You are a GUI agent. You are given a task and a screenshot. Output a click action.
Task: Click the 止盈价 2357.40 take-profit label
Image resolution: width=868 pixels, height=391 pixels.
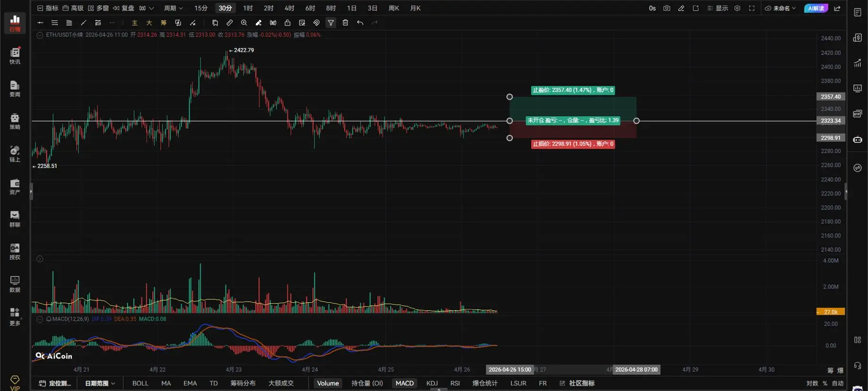coord(573,90)
